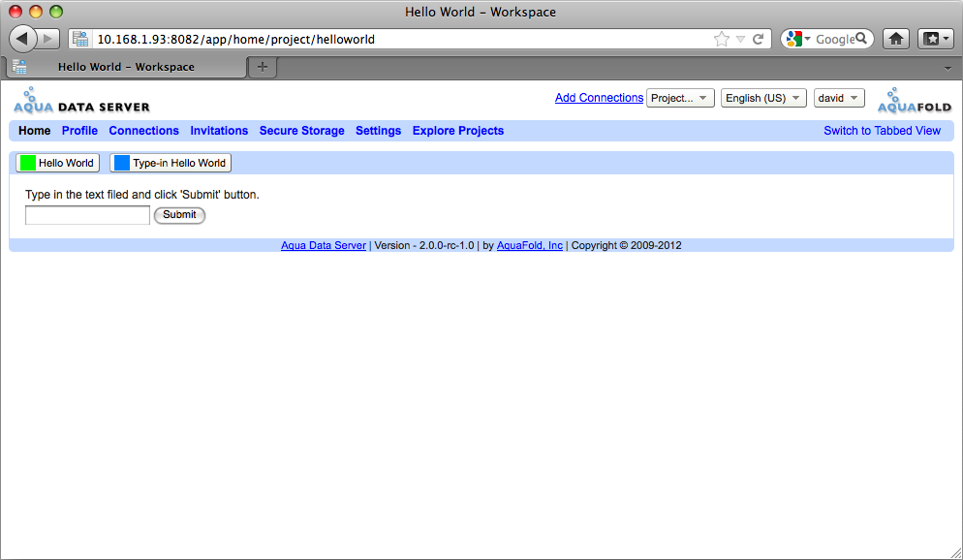Open the AquaFold, Inc footer link
This screenshot has height=560, width=963.
pos(529,246)
